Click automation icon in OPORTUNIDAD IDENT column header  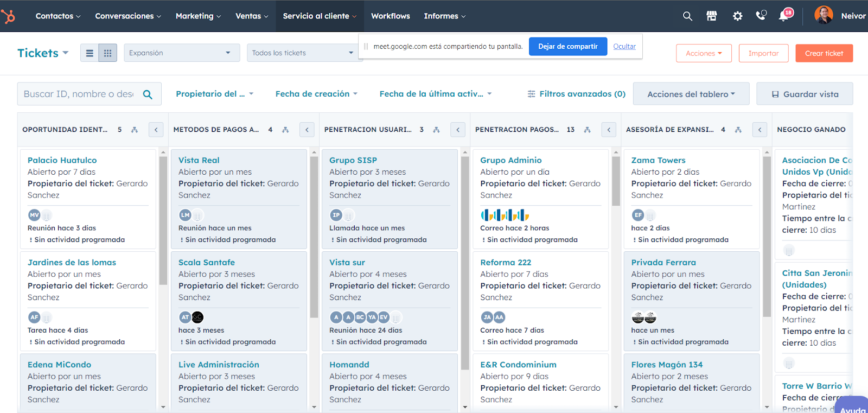[x=135, y=130]
